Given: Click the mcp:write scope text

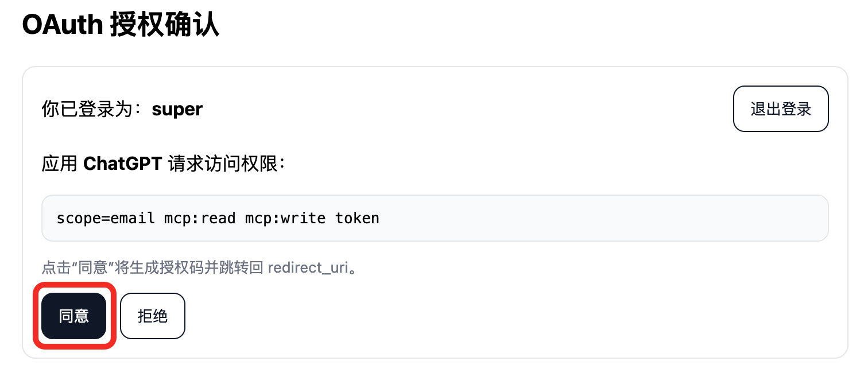Looking at the screenshot, I should pos(285,218).
